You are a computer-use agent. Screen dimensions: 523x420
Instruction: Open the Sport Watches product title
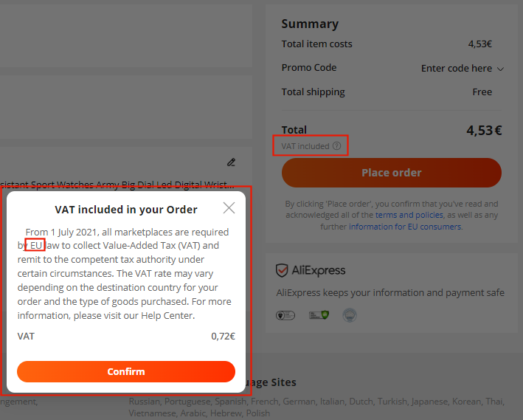click(118, 184)
